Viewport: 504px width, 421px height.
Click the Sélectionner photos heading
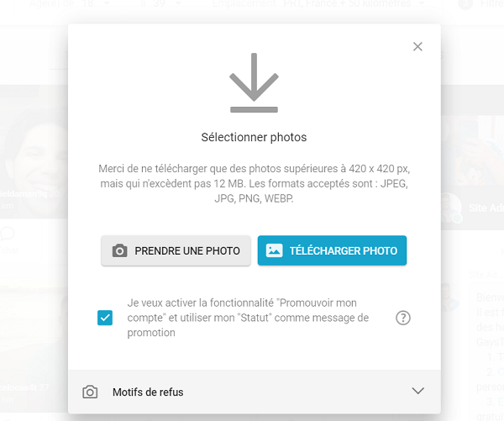[x=254, y=137]
